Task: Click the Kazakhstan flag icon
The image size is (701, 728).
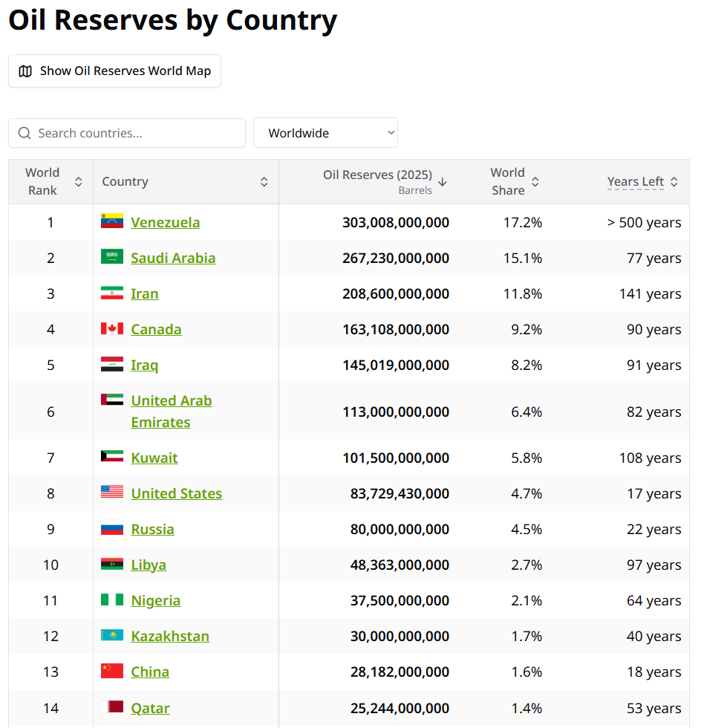Action: [112, 634]
